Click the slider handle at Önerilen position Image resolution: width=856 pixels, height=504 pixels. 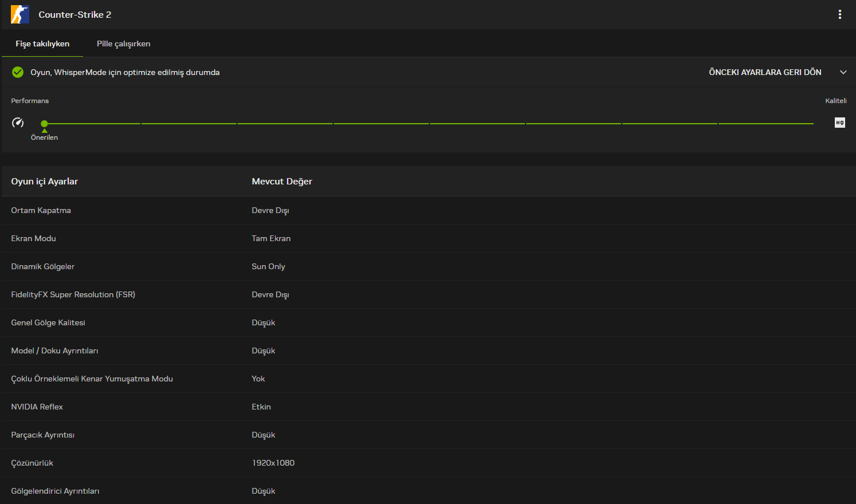coord(44,123)
